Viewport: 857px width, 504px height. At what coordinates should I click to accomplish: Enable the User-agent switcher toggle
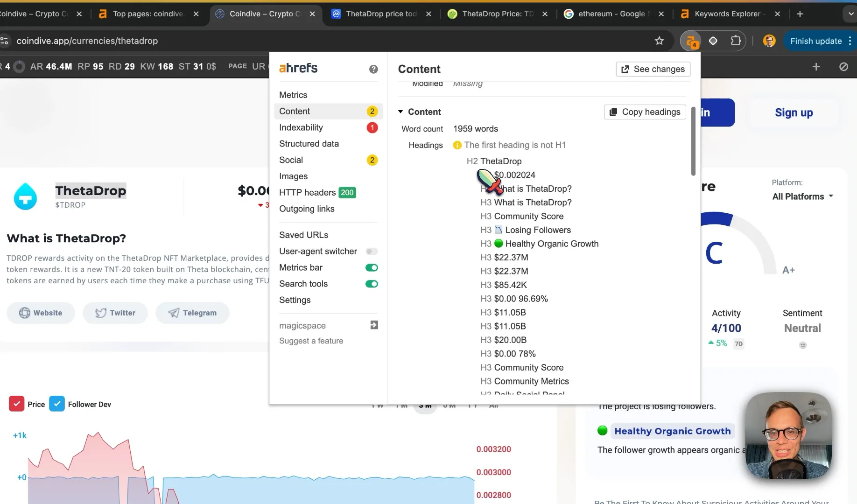pos(372,252)
